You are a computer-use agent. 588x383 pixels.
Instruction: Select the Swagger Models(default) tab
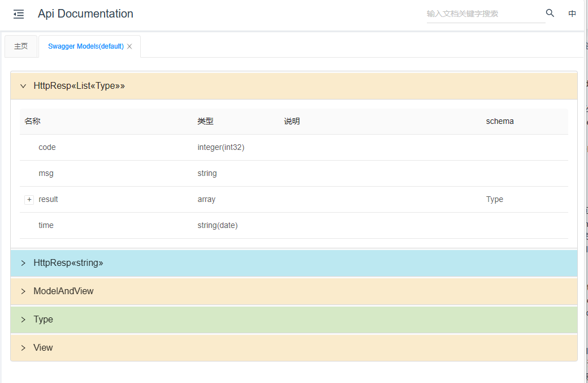coord(85,46)
